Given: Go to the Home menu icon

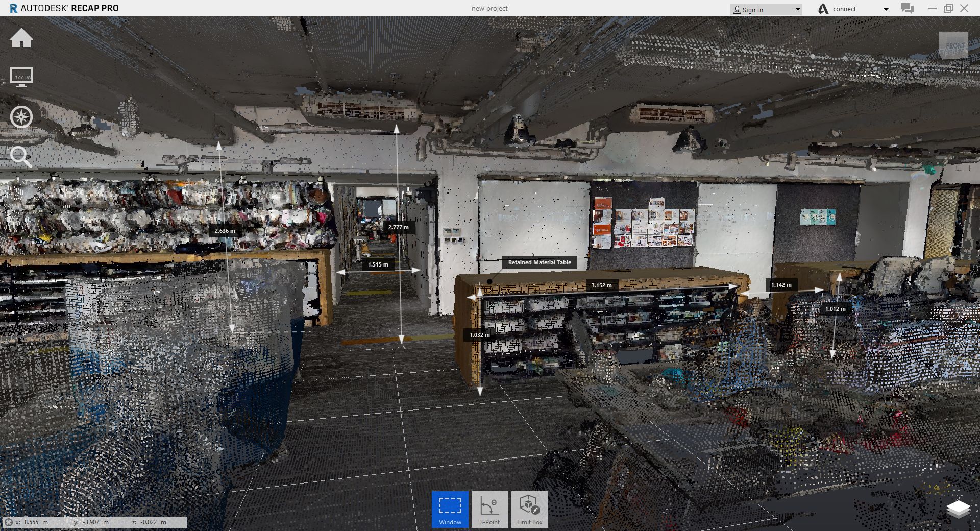Looking at the screenshot, I should [x=21, y=38].
